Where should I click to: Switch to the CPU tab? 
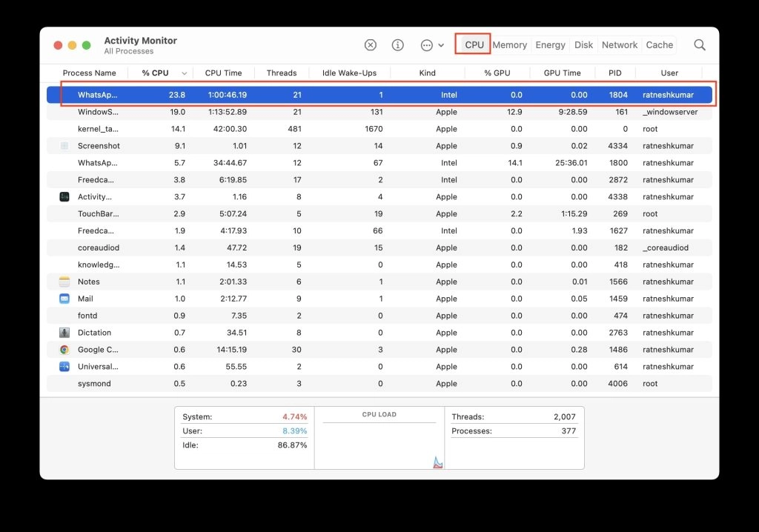coord(474,44)
